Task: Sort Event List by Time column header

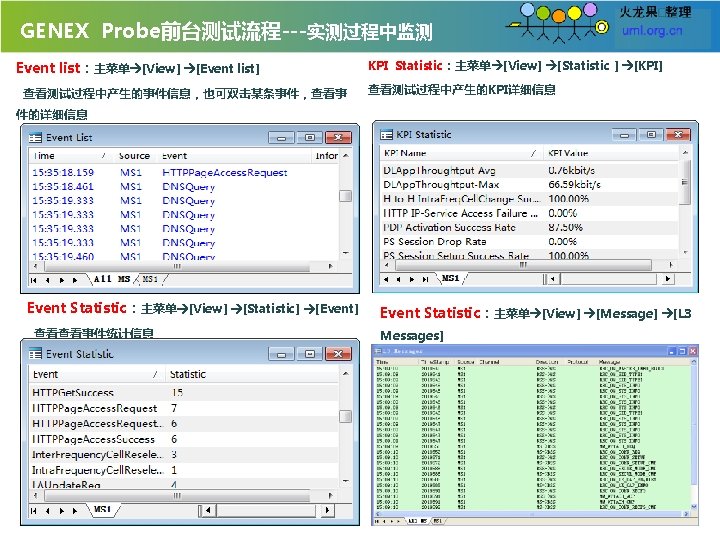Action: pos(69,156)
